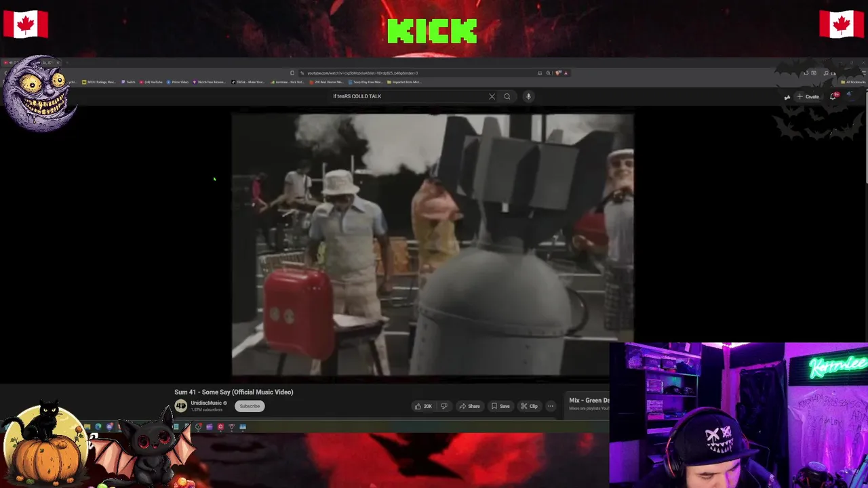Open the TikTok bookmark
Image resolution: width=868 pixels, height=488 pixels.
[248, 82]
